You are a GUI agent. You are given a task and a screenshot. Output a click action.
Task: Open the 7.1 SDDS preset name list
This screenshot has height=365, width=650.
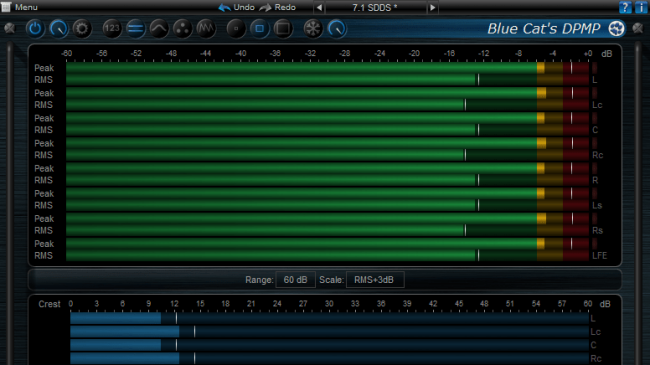[375, 7]
